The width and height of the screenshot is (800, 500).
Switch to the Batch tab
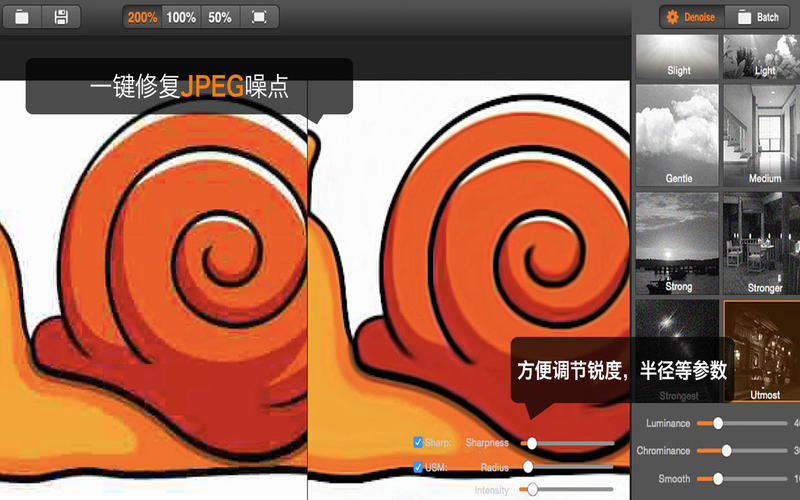pyautogui.click(x=758, y=17)
